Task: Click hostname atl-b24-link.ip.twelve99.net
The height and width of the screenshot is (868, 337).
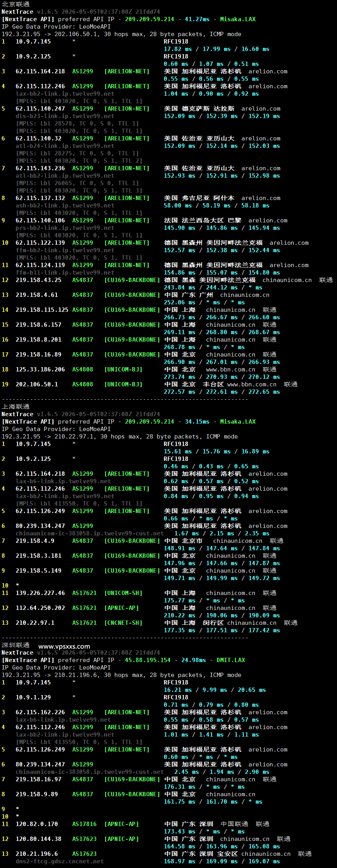Action: 65,146
